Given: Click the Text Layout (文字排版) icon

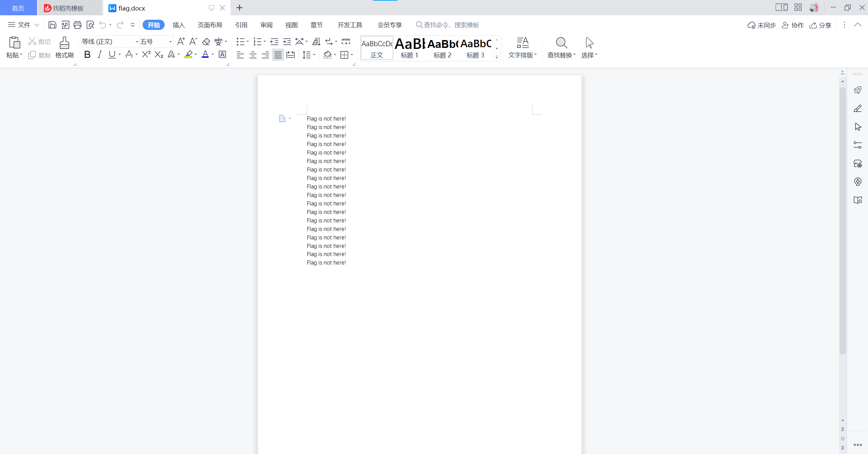Looking at the screenshot, I should click(x=522, y=47).
